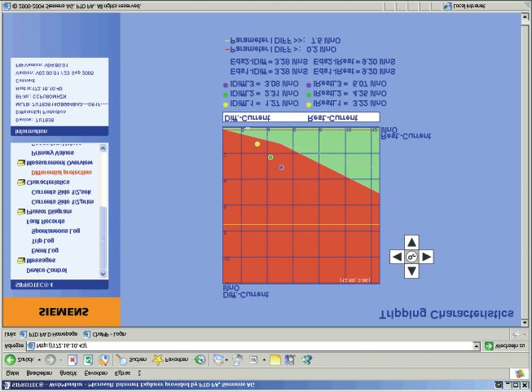Select Currents Side 1/2, sek entry
The width and height of the screenshot is (532, 392).
[61, 192]
